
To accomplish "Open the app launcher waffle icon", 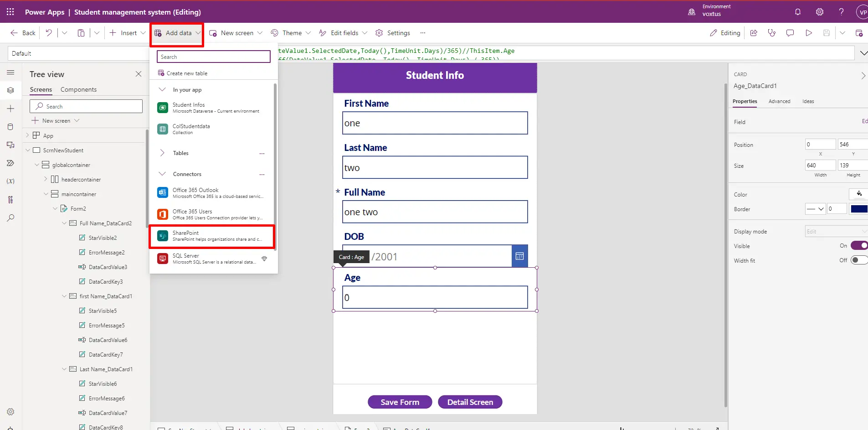I will coord(10,12).
